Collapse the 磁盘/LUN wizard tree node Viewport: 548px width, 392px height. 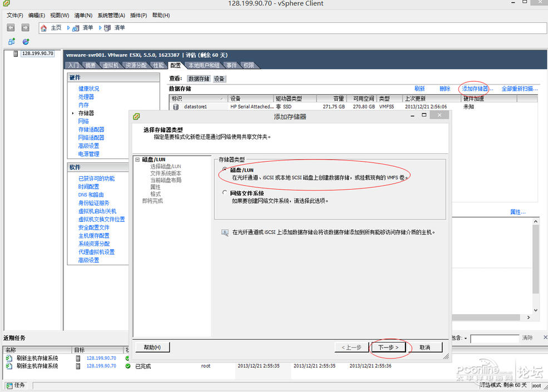(x=137, y=160)
